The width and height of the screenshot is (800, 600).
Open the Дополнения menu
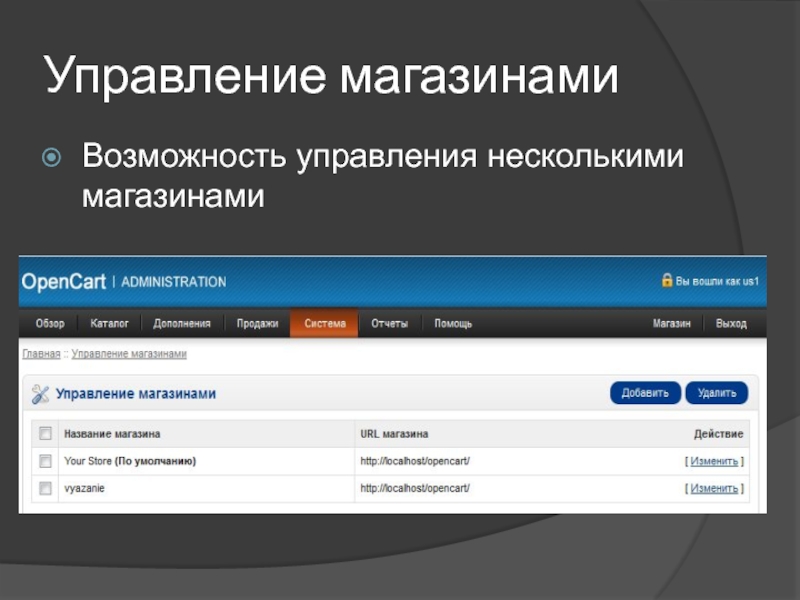click(182, 324)
